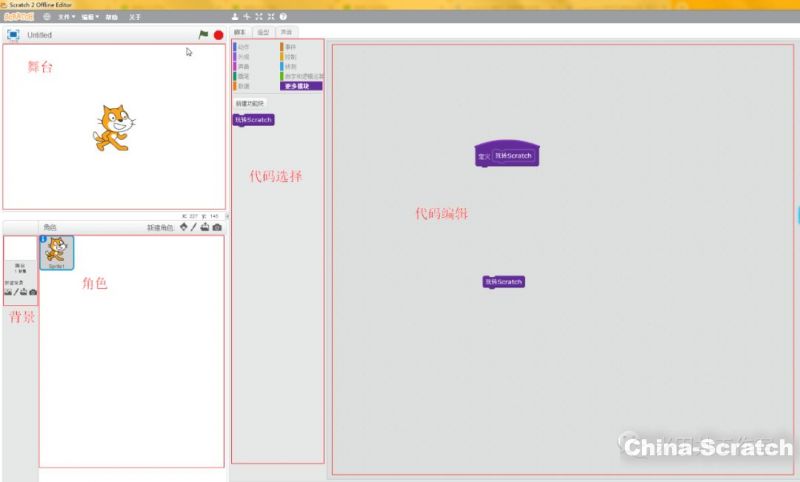Click the green flag to start
Image resolution: width=800 pixels, height=482 pixels.
point(204,35)
